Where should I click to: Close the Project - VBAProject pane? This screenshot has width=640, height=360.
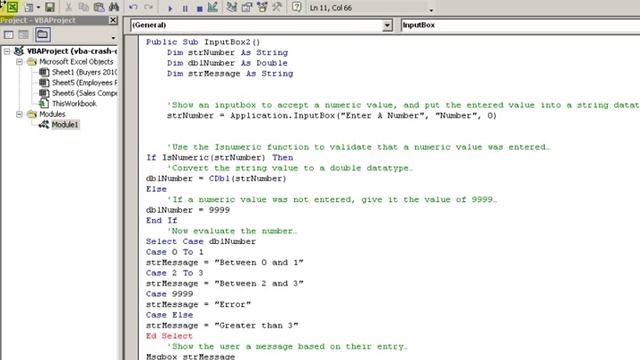113,20
